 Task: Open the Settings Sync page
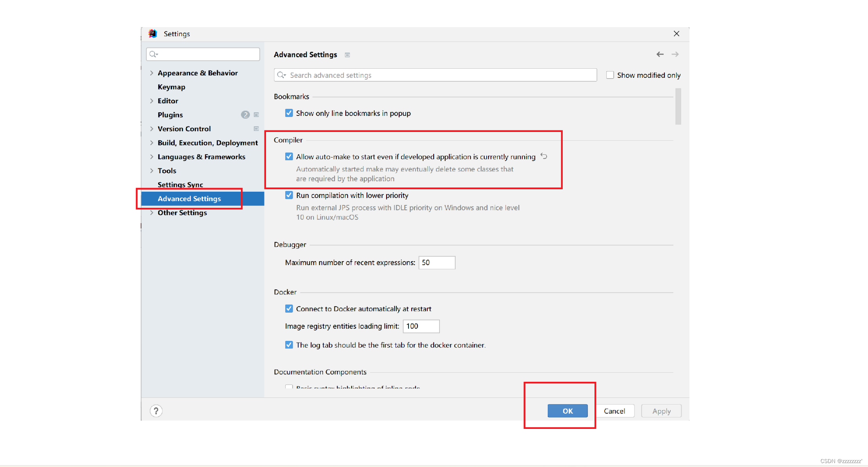click(x=181, y=185)
